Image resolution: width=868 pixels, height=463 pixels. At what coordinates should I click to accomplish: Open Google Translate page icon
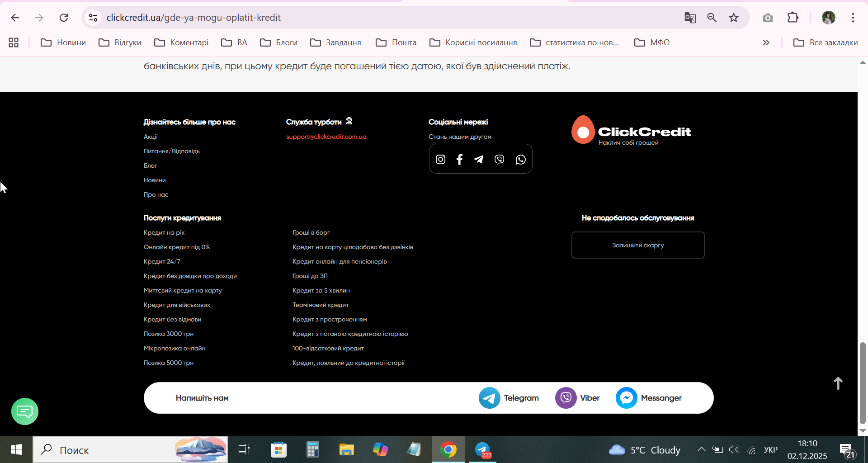pos(690,18)
